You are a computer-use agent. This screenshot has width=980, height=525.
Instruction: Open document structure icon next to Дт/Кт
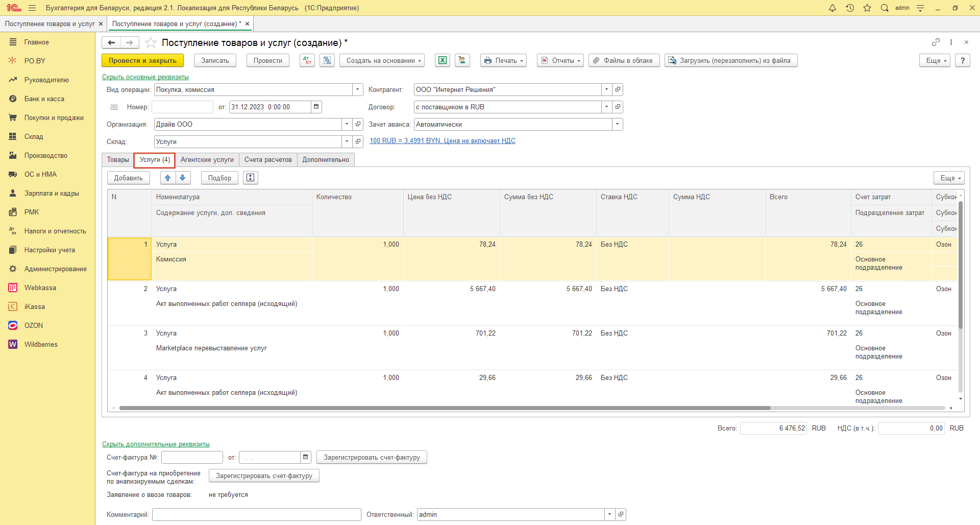click(x=327, y=60)
